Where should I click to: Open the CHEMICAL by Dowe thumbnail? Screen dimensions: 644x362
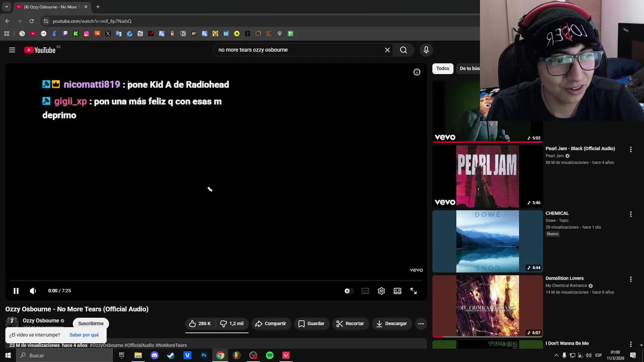click(x=488, y=241)
